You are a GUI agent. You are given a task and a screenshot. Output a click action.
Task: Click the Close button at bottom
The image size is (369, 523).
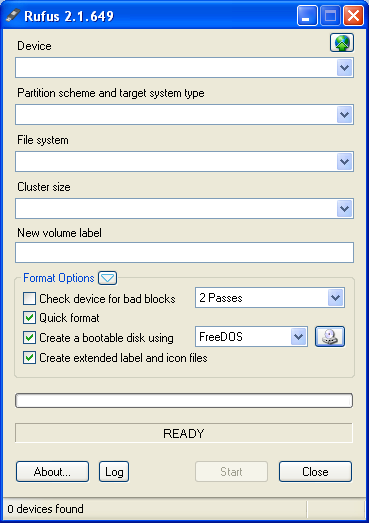315,472
